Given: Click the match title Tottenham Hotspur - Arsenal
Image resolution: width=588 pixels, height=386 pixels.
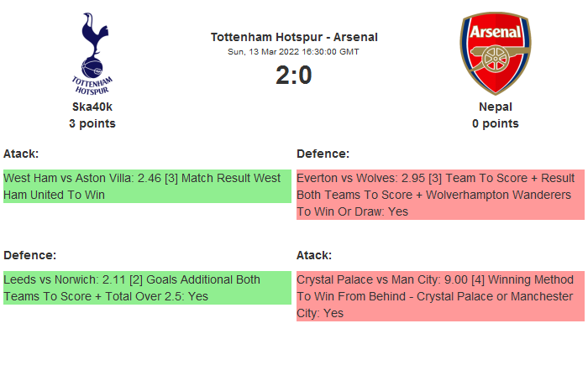Looking at the screenshot, I should [294, 37].
